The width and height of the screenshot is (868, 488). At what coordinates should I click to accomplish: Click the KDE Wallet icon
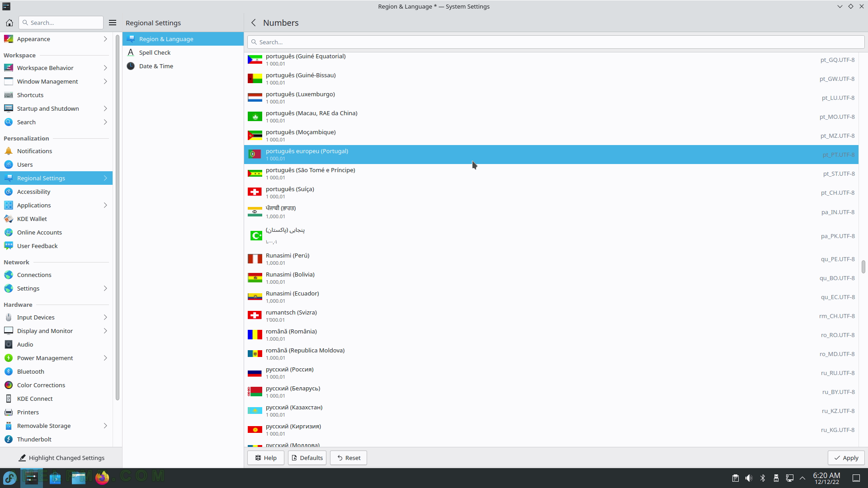(x=9, y=219)
